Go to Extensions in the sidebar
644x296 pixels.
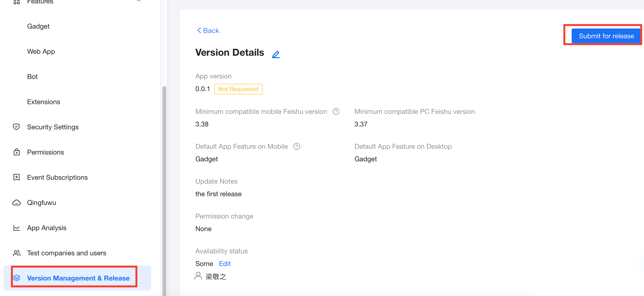(44, 102)
